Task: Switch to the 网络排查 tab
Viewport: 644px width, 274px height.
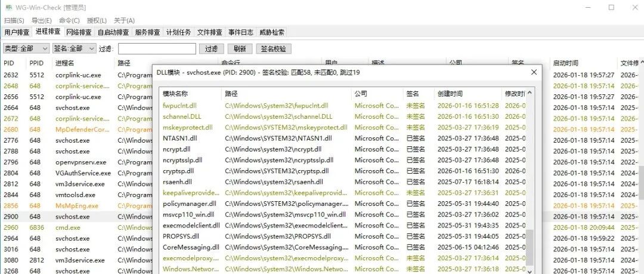Action: (x=79, y=32)
